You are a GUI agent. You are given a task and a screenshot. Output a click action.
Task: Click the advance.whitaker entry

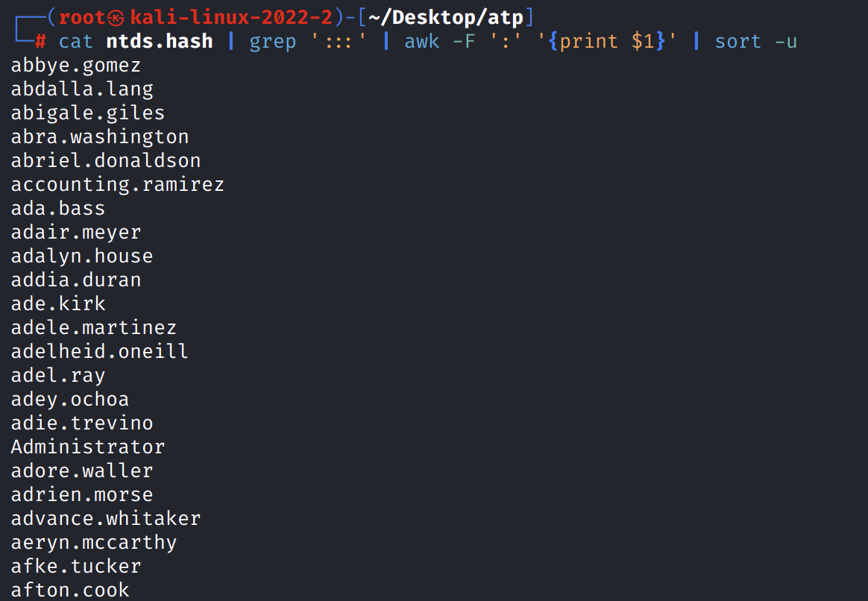click(x=106, y=518)
